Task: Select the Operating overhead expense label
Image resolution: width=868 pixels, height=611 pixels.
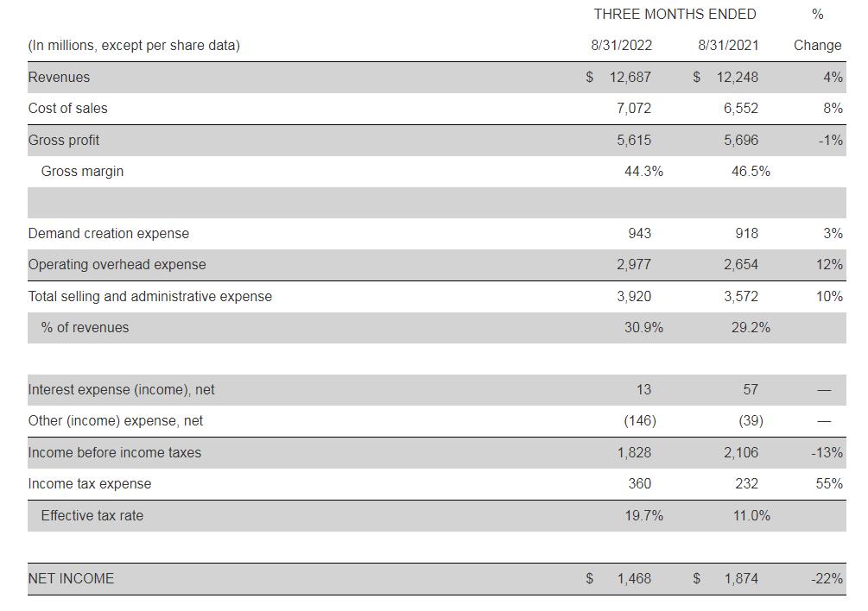Action: (117, 264)
